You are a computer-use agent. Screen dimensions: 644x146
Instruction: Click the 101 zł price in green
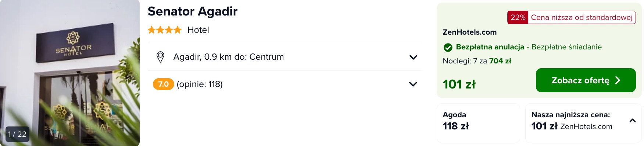(x=459, y=84)
